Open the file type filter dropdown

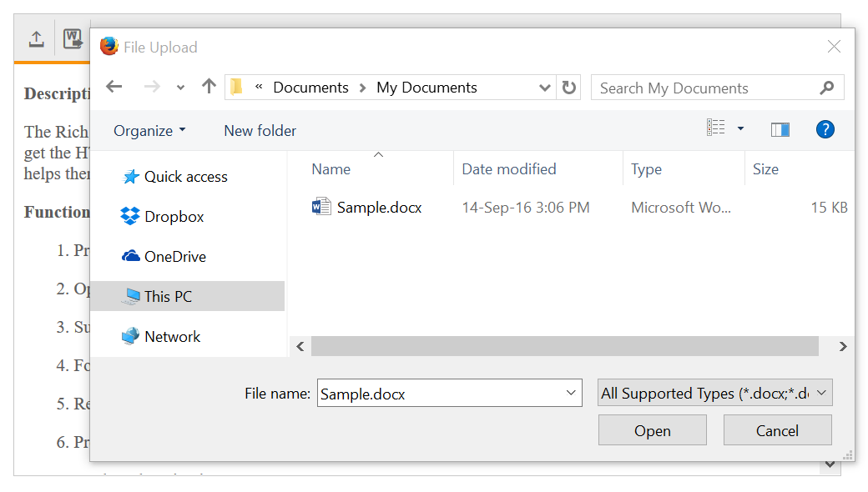click(x=714, y=394)
